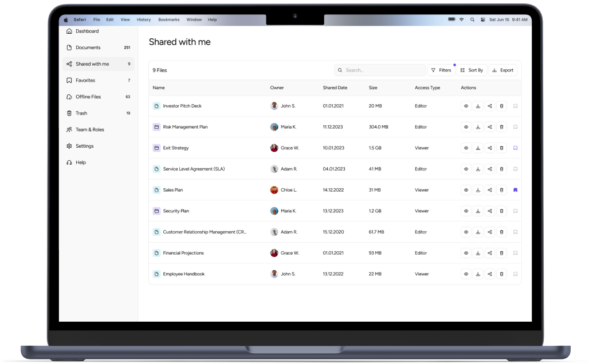Preview Exit Strategy using the eye icon
This screenshot has width=589, height=364.
point(466,148)
